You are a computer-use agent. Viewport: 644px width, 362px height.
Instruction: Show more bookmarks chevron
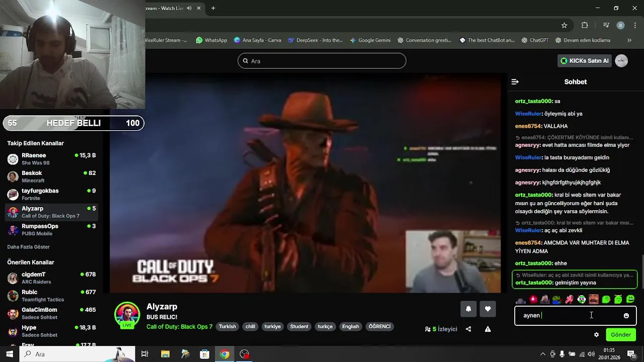click(x=629, y=40)
